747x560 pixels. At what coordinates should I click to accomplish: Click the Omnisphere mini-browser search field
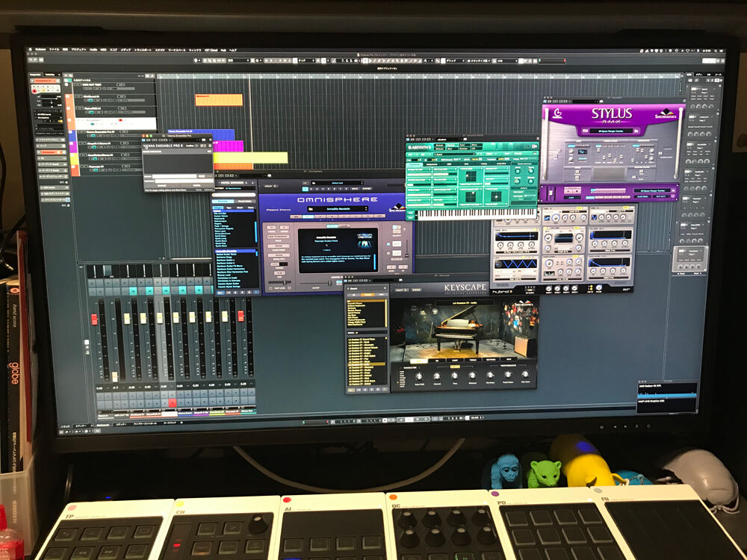tap(234, 194)
